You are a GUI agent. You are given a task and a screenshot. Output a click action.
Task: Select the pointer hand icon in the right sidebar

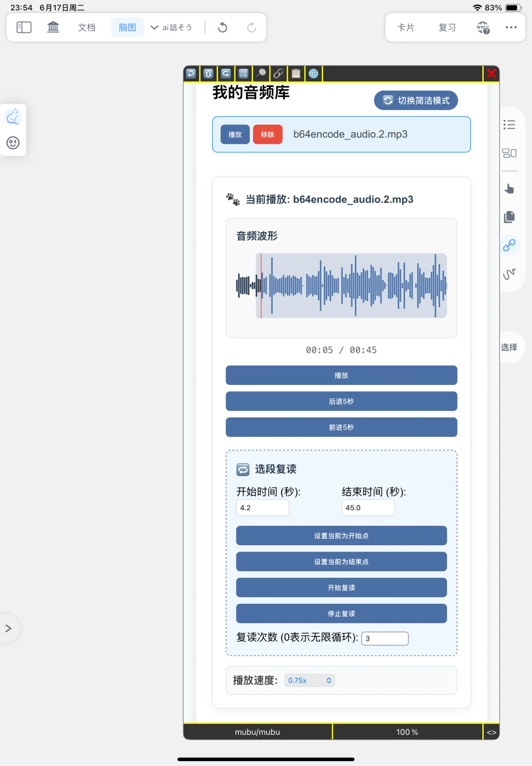click(x=509, y=188)
